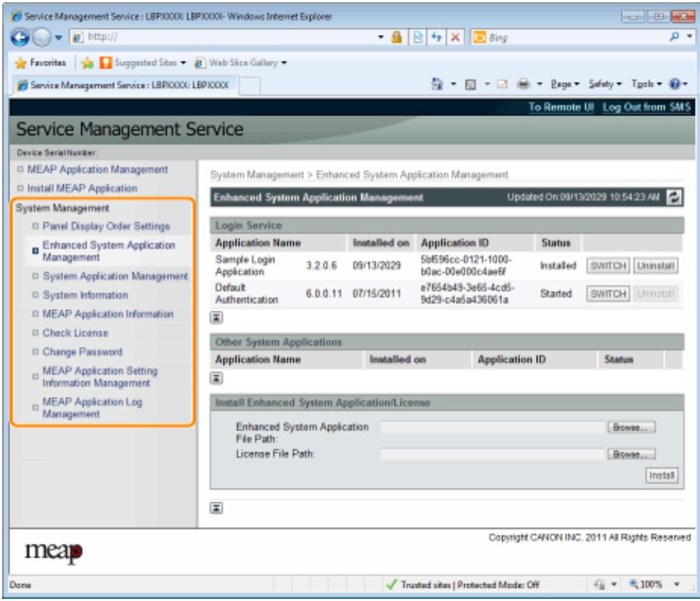This screenshot has width=700, height=601.
Task: Expand the address bar history dropdown arrow
Action: [381, 37]
